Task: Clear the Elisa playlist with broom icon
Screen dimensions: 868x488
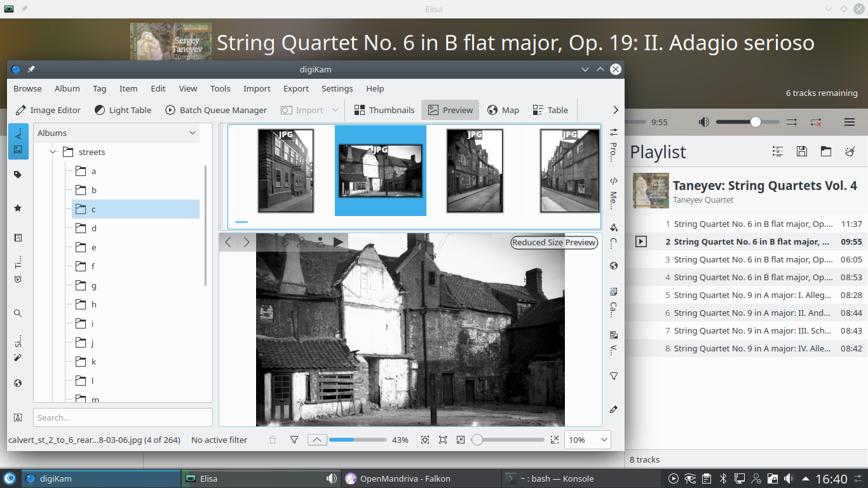Action: pyautogui.click(x=850, y=151)
